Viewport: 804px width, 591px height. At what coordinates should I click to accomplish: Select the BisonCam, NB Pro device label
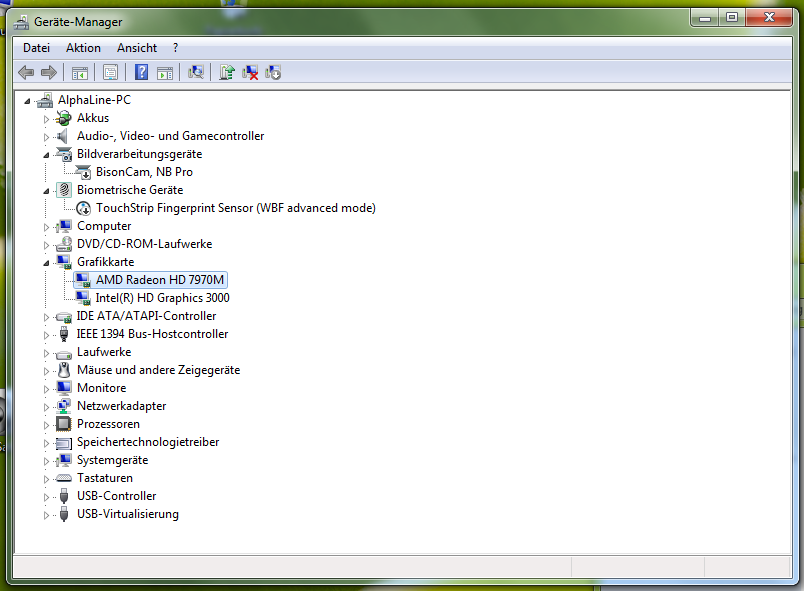tap(144, 172)
